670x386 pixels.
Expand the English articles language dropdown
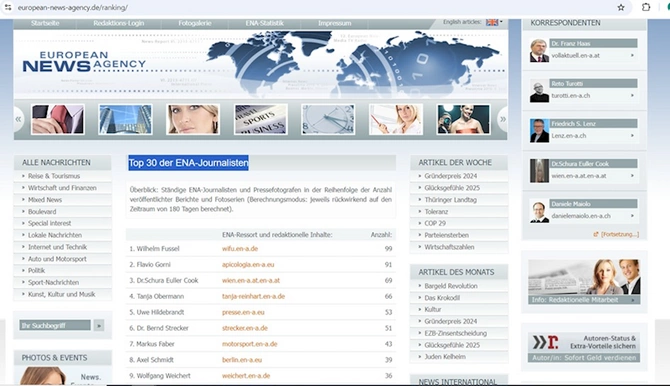(x=501, y=22)
